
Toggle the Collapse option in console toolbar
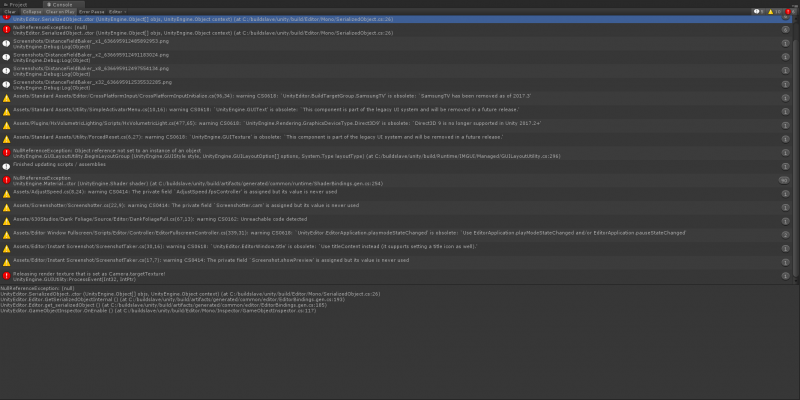pyautogui.click(x=32, y=11)
